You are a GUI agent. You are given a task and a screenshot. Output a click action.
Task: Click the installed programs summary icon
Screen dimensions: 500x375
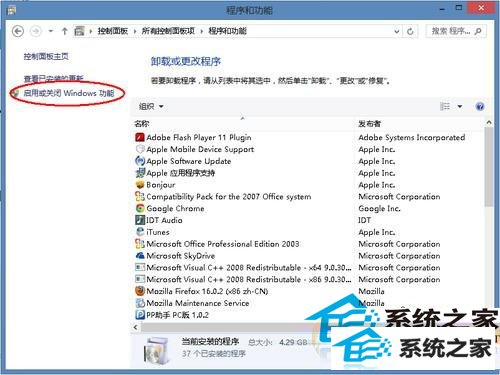[157, 350]
